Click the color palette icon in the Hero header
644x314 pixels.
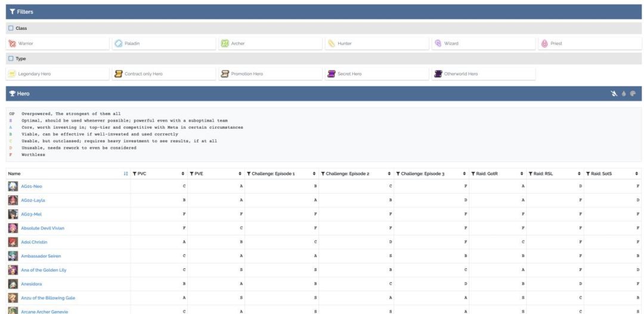tap(633, 94)
